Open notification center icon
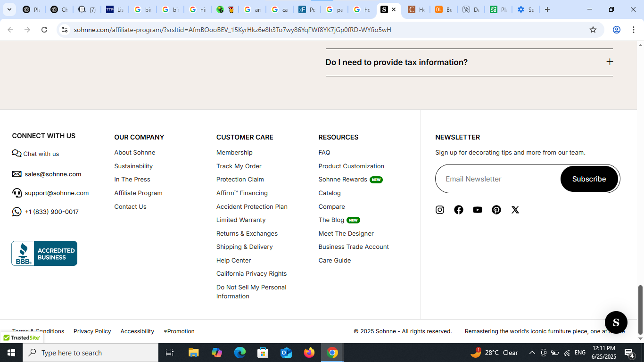Image resolution: width=644 pixels, height=362 pixels. pyautogui.click(x=629, y=353)
